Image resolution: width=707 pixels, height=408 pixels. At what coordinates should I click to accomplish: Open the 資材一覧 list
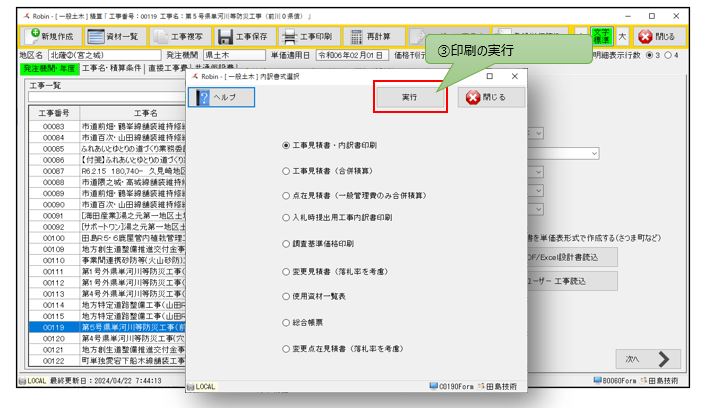(114, 37)
